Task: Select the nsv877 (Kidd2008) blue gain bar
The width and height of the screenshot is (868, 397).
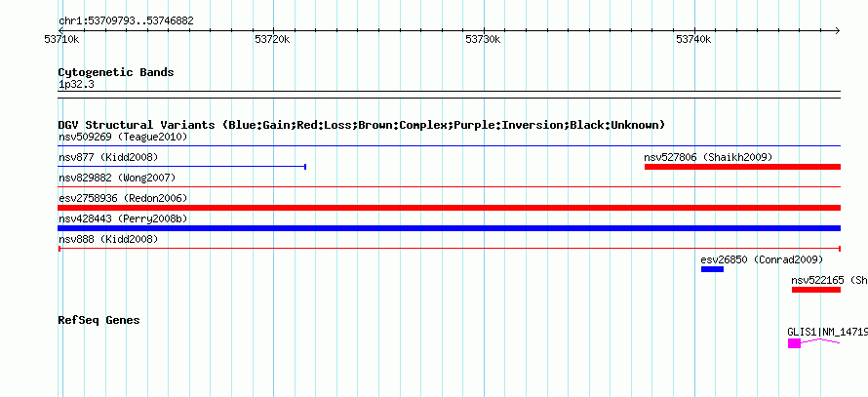Action: coord(182,167)
